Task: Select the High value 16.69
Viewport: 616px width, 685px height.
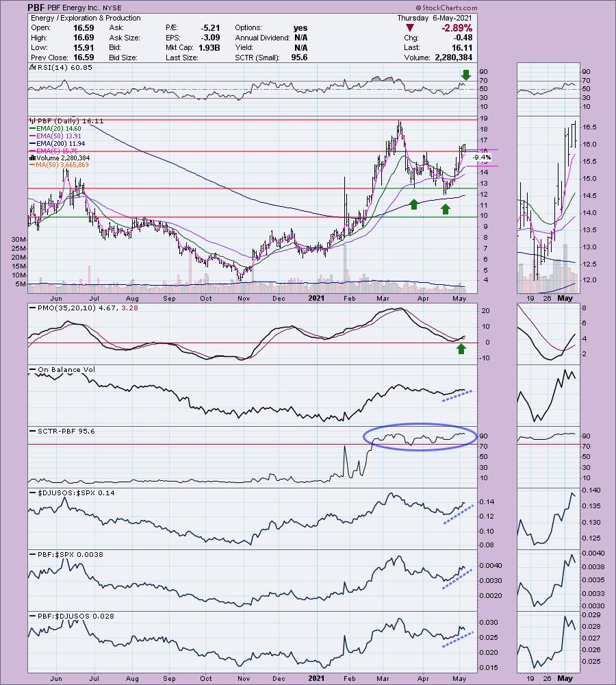Action: pos(84,38)
